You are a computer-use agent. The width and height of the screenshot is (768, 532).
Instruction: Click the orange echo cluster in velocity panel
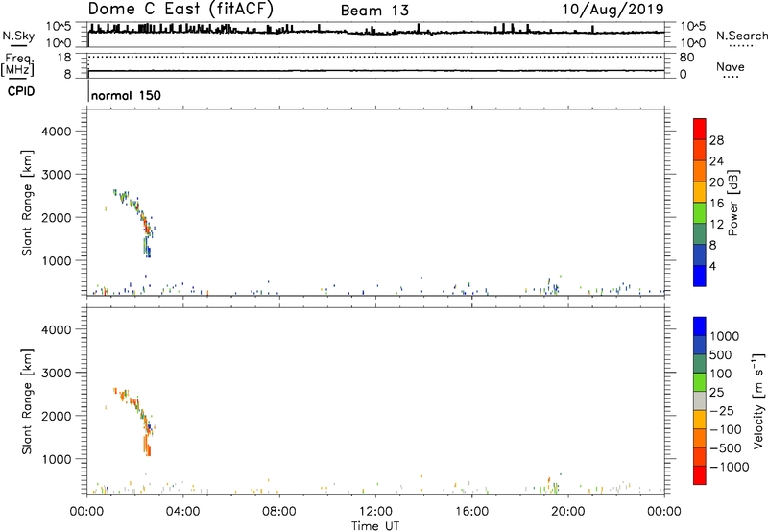134,422
